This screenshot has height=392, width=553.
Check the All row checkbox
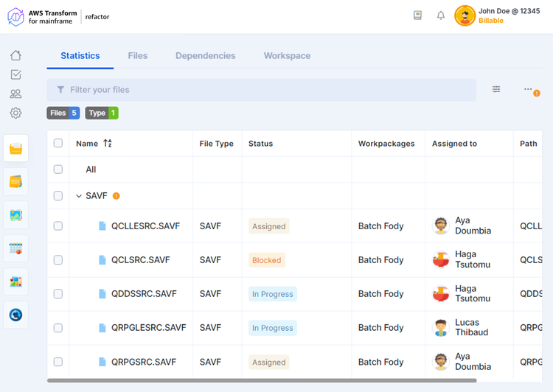point(58,169)
